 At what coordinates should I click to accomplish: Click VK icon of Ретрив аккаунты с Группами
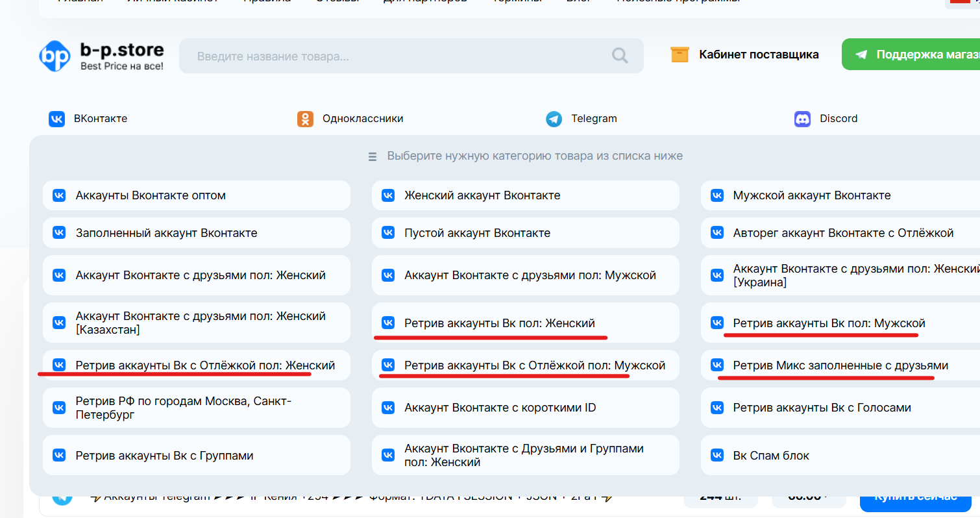pyautogui.click(x=59, y=455)
